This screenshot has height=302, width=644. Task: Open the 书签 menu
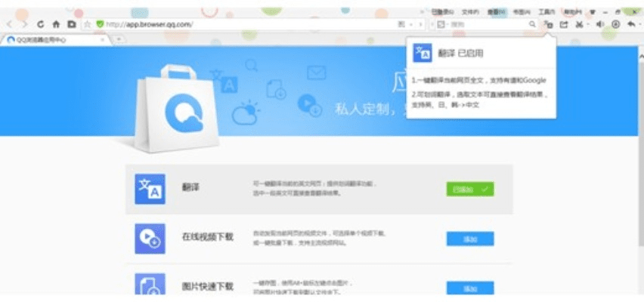pyautogui.click(x=522, y=12)
